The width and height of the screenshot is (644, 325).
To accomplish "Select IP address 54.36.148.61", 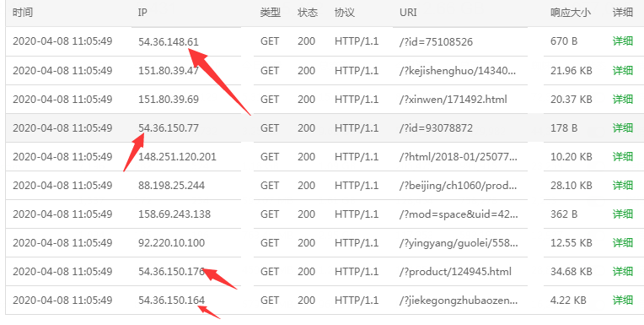I will pos(169,41).
